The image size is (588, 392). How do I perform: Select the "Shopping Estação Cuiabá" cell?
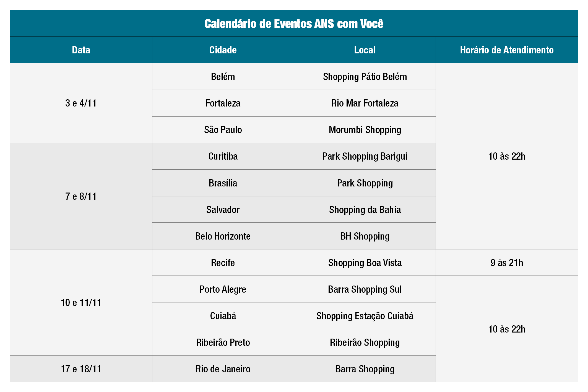pyautogui.click(x=365, y=316)
